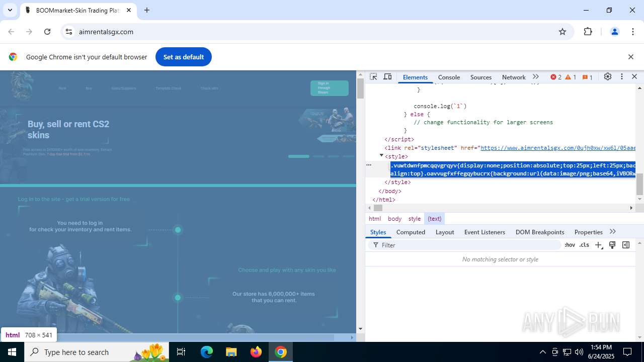Image resolution: width=644 pixels, height=362 pixels.
Task: Click the red errors count badge
Action: tap(555, 77)
